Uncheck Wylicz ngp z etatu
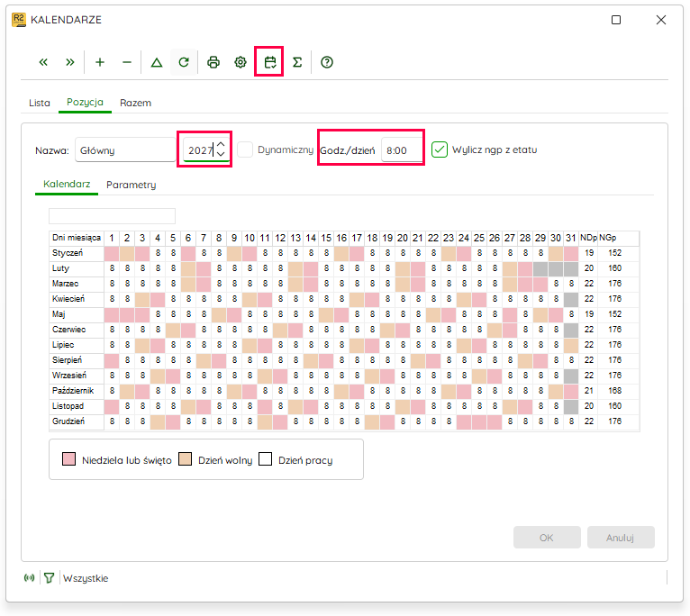Viewport: 690px width, 616px height. click(440, 149)
